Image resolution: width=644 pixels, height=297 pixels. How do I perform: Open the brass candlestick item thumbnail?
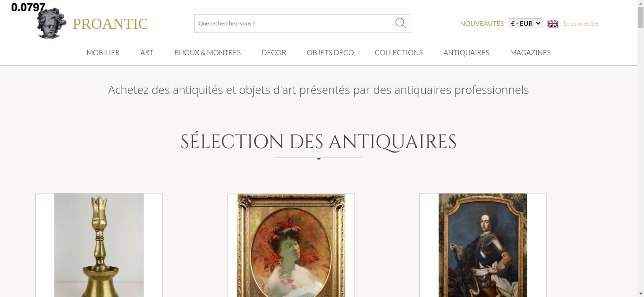(99, 245)
